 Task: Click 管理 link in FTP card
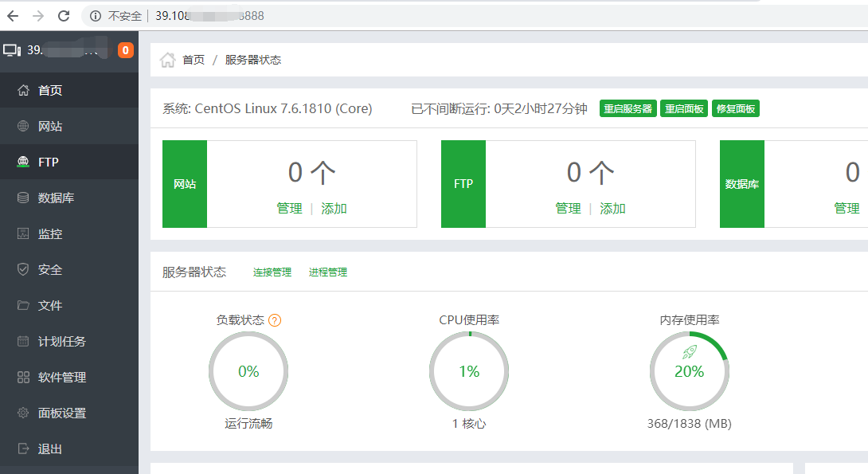568,208
